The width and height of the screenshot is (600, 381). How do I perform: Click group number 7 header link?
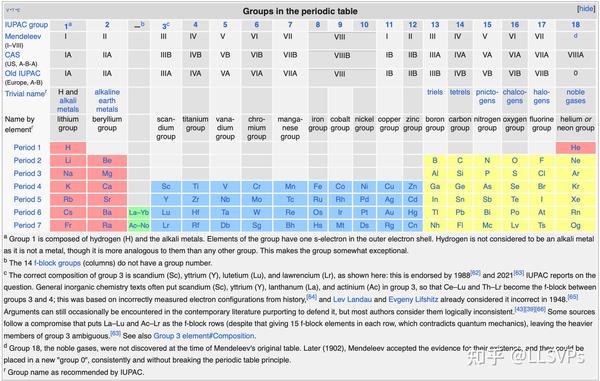click(290, 25)
